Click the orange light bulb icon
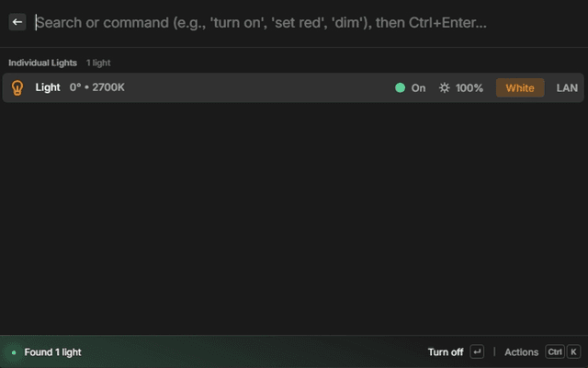This screenshot has width=588, height=368. click(17, 88)
